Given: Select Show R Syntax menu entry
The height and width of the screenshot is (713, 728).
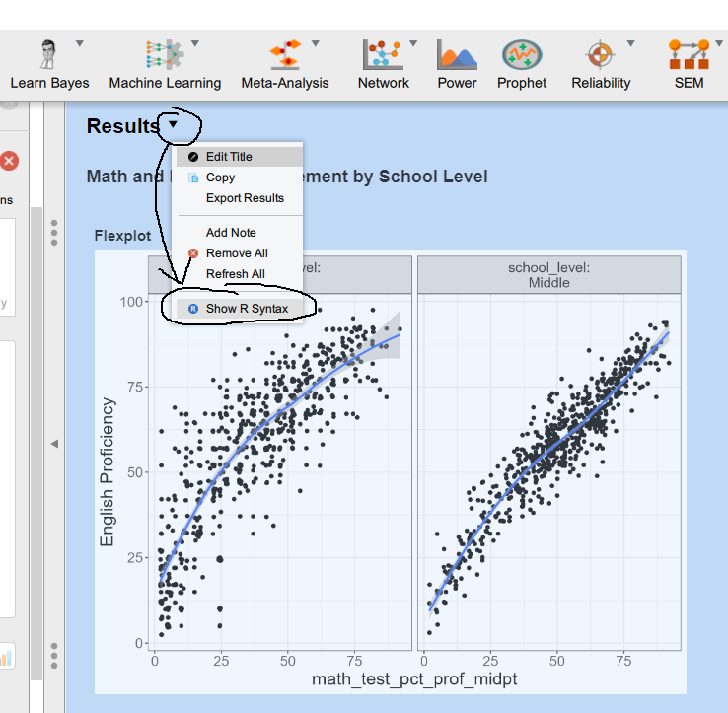Looking at the screenshot, I should [x=240, y=309].
